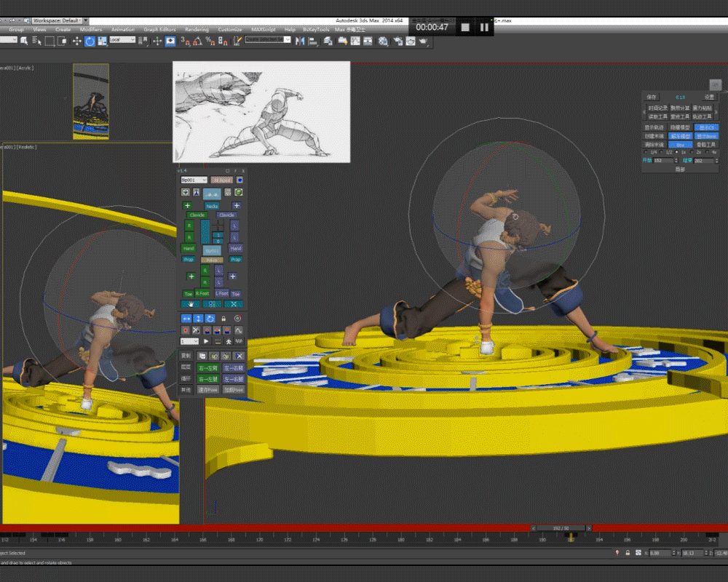Select the 2x speed radio button

coord(692,152)
